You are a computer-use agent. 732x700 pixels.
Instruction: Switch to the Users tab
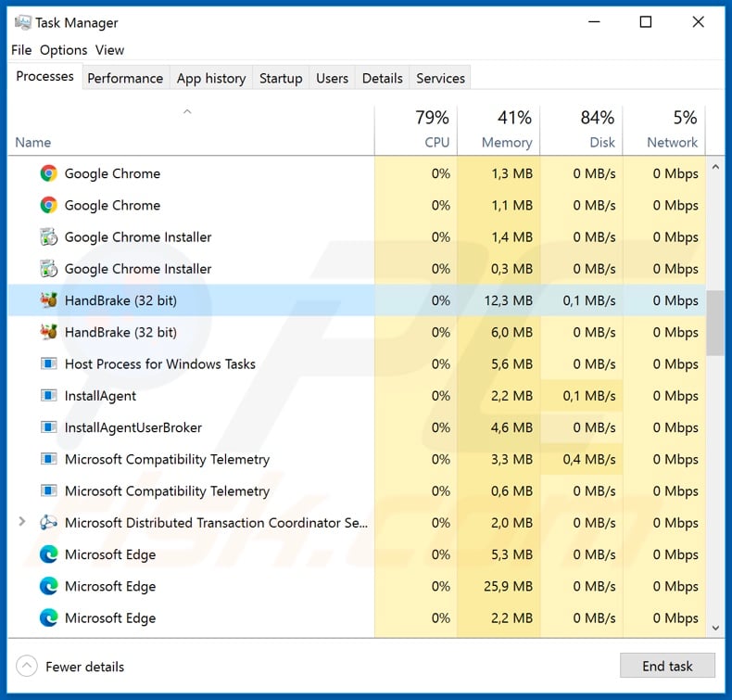[332, 78]
